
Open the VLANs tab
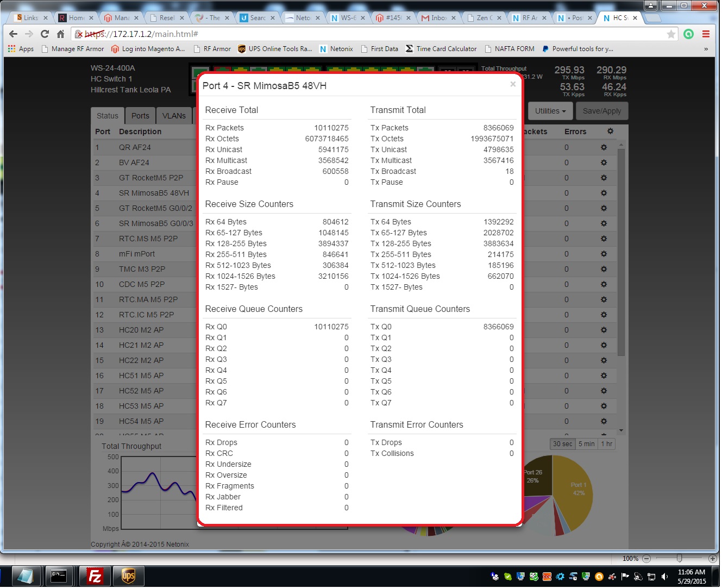click(174, 116)
